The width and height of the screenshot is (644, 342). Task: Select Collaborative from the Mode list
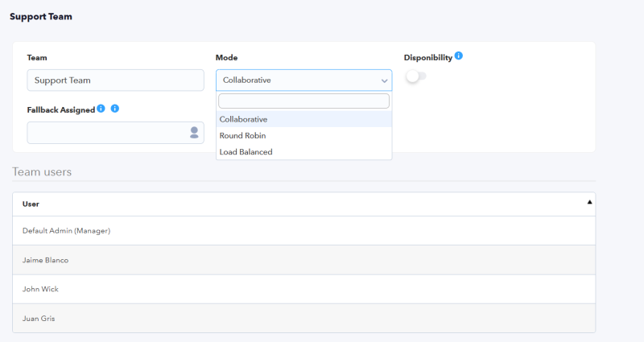304,119
